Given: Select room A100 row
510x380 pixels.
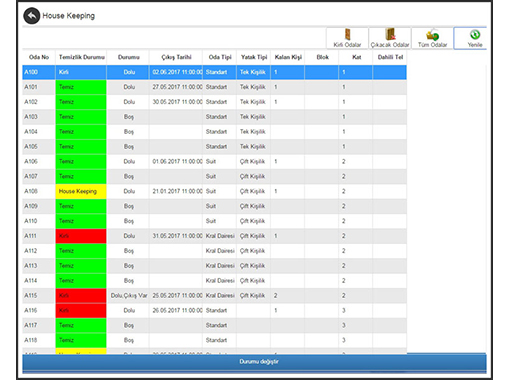Looking at the screenshot, I should point(214,72).
